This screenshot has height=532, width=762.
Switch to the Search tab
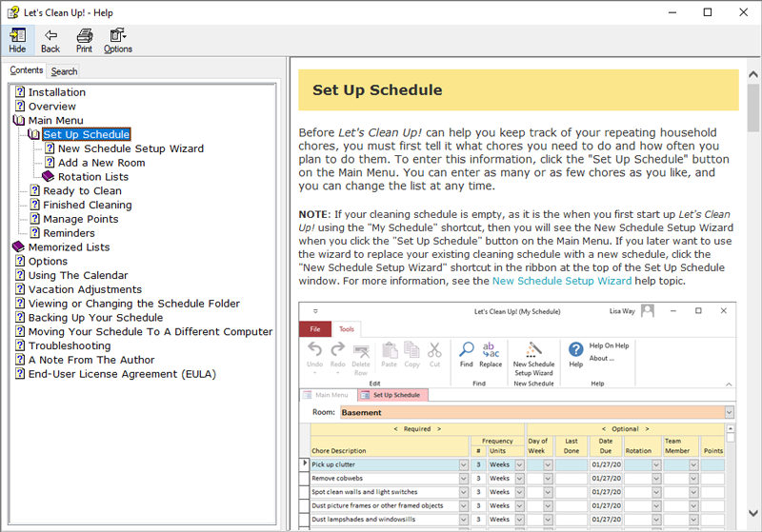[x=64, y=71]
